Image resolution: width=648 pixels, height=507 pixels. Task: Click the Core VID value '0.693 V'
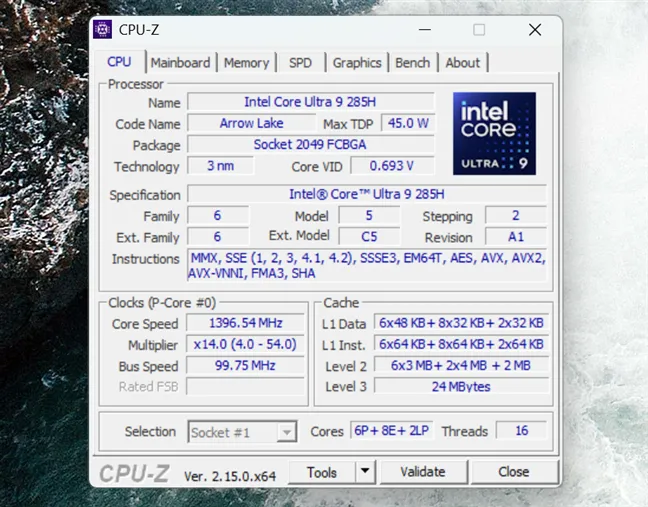pyautogui.click(x=392, y=166)
